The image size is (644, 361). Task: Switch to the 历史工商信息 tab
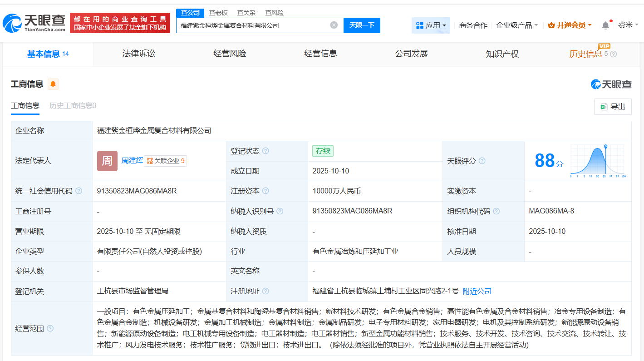[72, 105]
